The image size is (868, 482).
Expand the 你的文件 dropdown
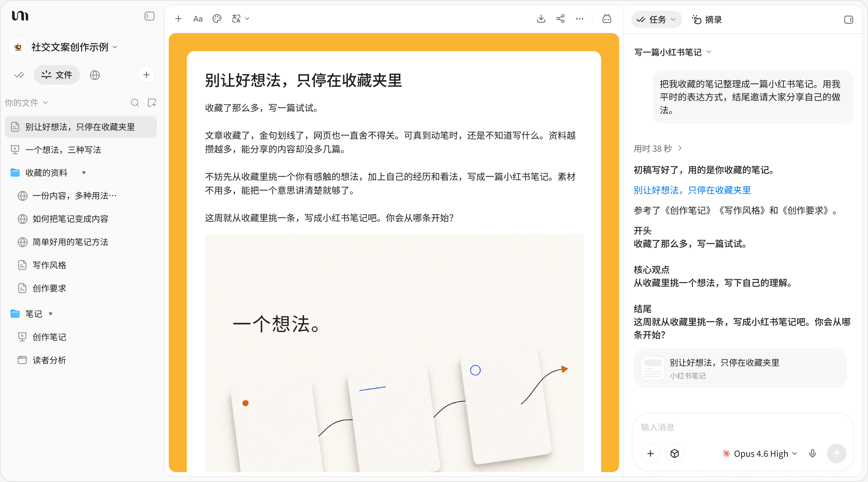(26, 103)
